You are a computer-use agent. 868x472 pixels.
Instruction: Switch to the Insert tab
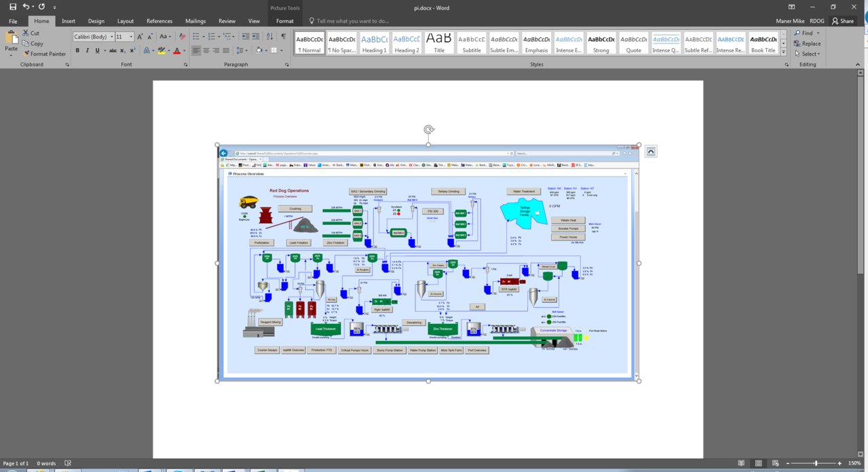69,21
